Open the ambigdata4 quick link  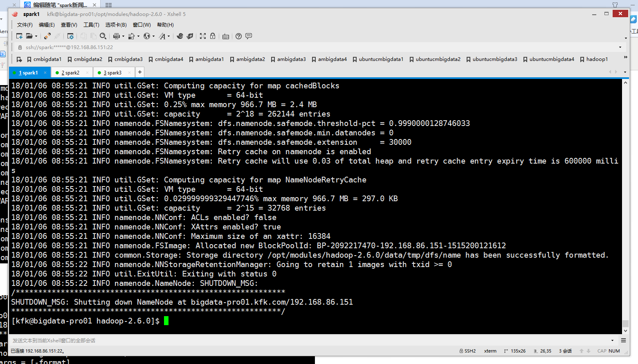(x=329, y=59)
